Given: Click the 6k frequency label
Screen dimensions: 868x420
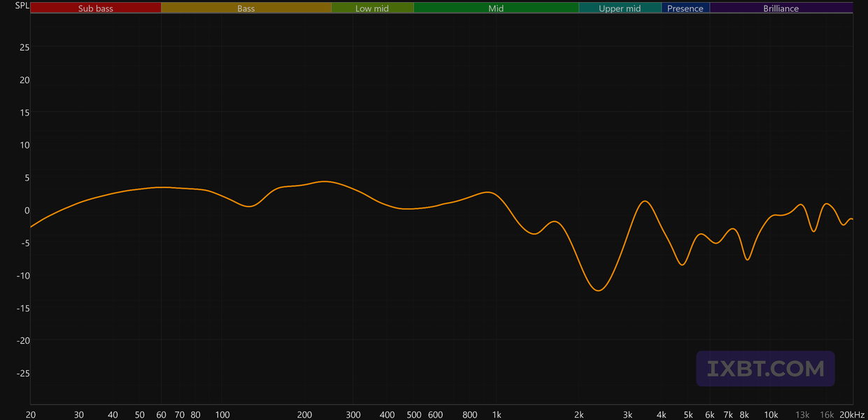Looking at the screenshot, I should point(710,414).
